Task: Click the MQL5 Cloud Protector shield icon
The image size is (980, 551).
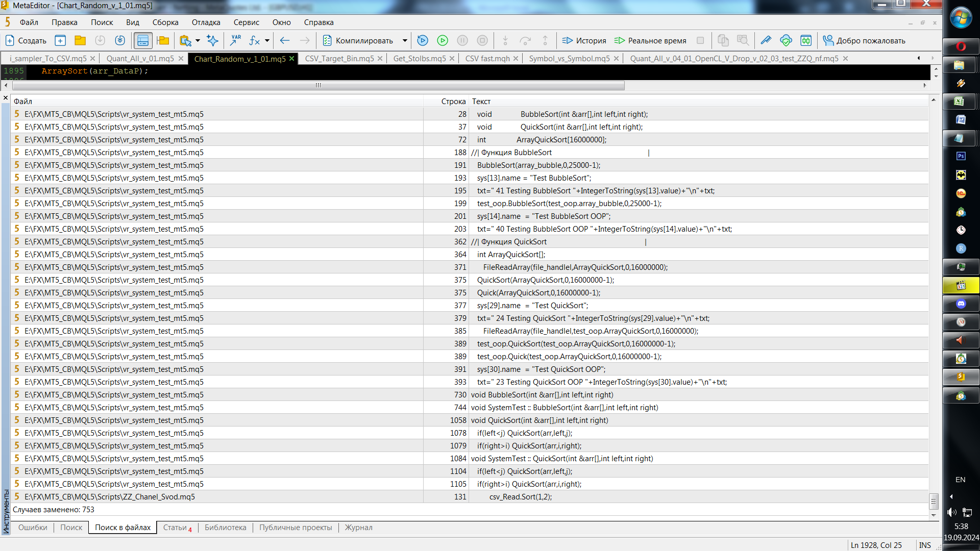Action: point(786,41)
